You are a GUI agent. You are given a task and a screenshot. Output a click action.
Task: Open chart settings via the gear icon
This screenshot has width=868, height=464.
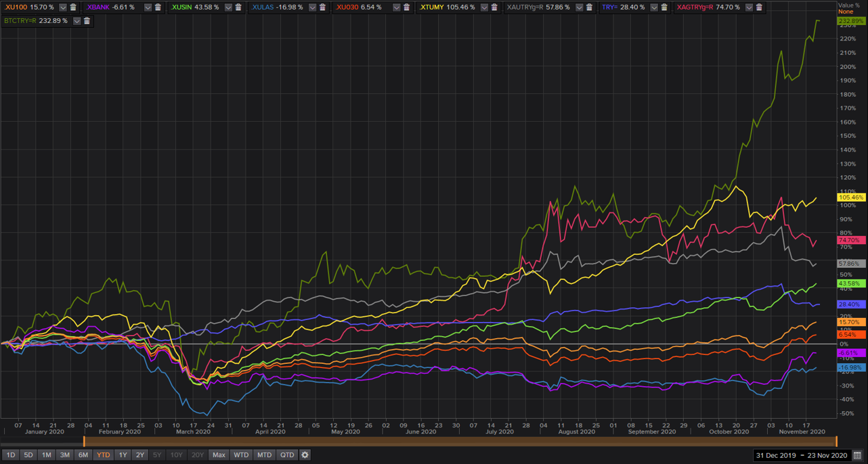pyautogui.click(x=305, y=455)
